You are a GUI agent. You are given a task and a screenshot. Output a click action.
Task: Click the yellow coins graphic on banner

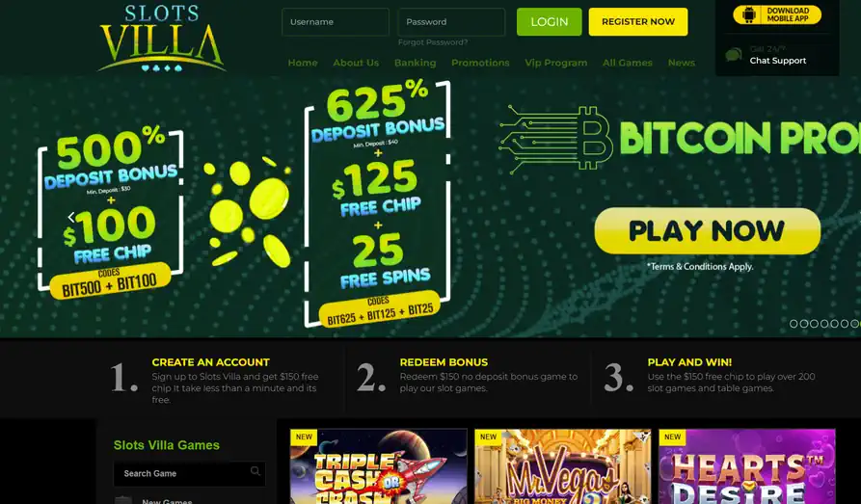click(248, 211)
